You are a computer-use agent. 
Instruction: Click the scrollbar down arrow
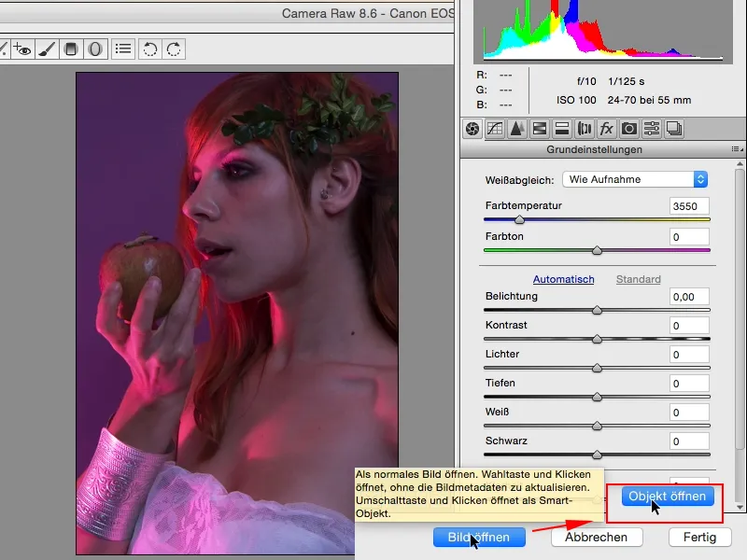(x=740, y=507)
